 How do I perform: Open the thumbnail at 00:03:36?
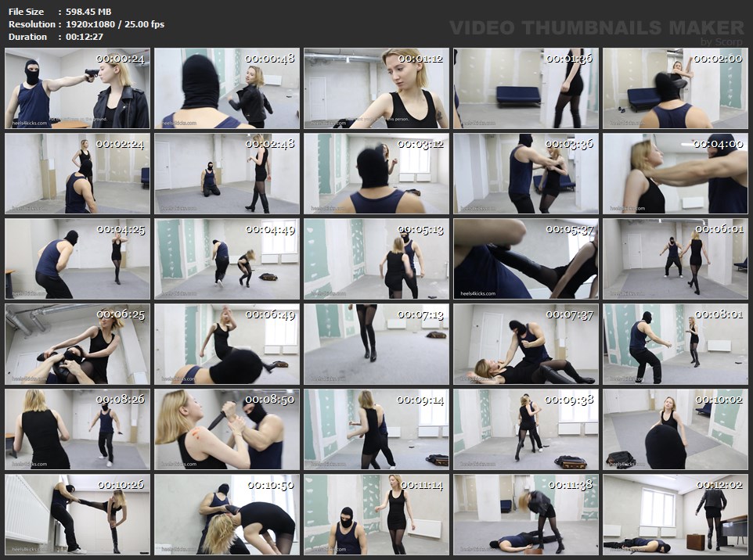pos(525,174)
